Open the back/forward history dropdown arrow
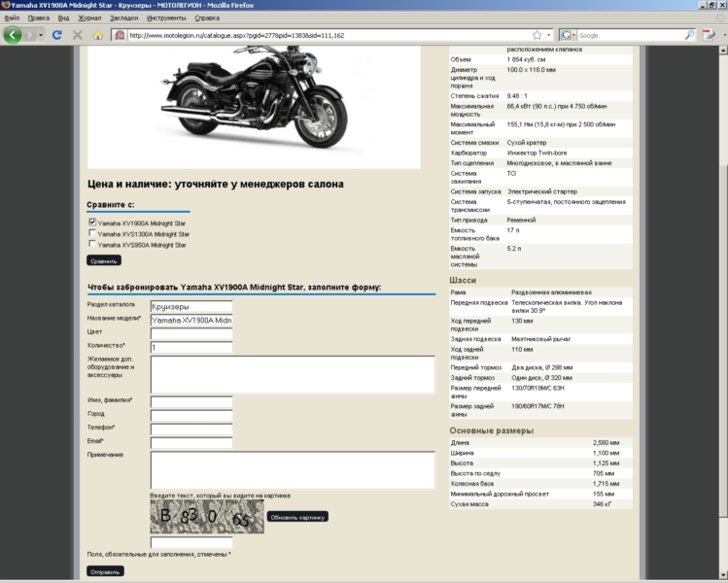The width and height of the screenshot is (728, 583). pyautogui.click(x=41, y=35)
